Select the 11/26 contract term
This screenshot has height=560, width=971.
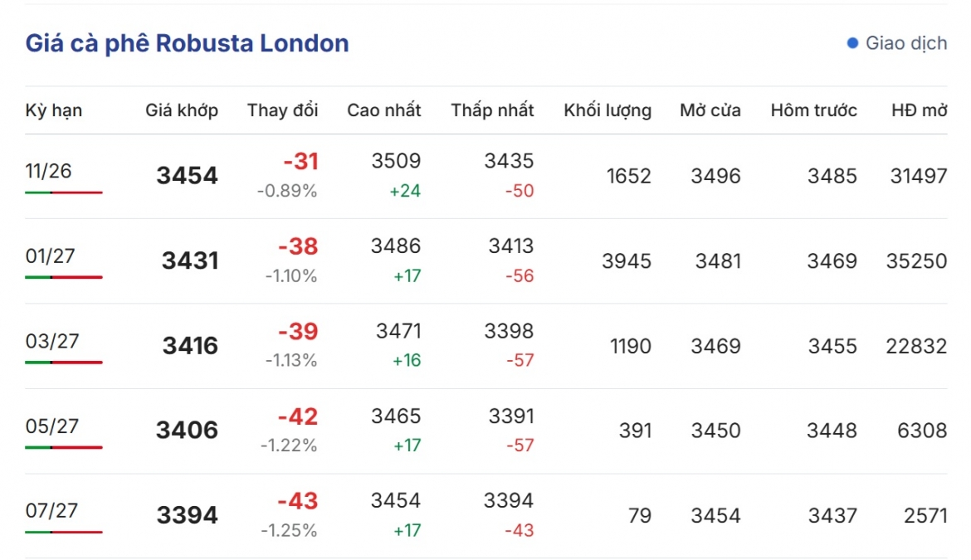tap(48, 171)
